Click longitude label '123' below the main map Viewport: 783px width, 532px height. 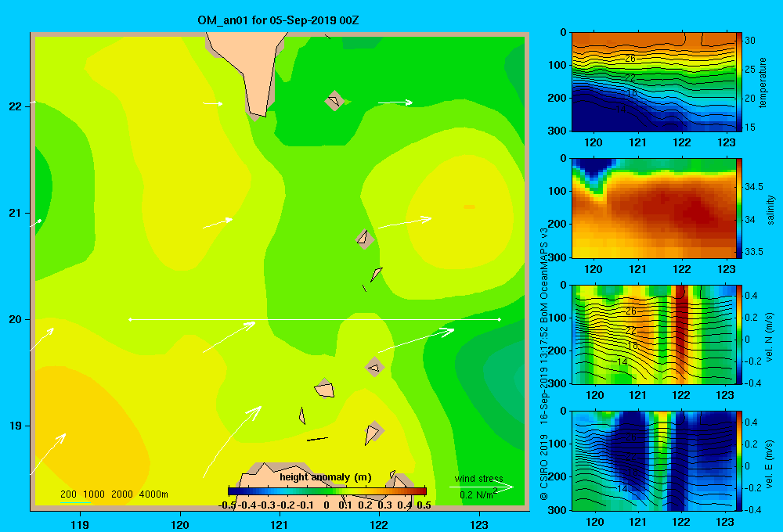[x=479, y=524]
